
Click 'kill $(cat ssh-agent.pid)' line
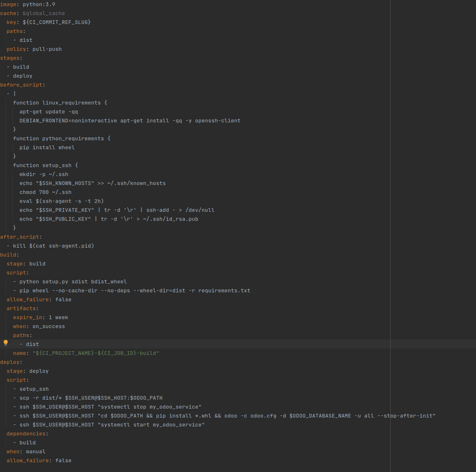coord(53,246)
